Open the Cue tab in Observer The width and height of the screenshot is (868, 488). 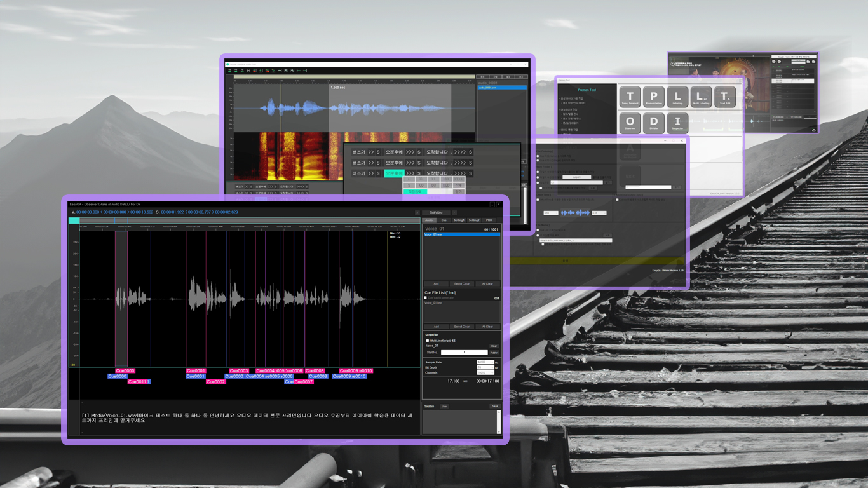point(444,220)
